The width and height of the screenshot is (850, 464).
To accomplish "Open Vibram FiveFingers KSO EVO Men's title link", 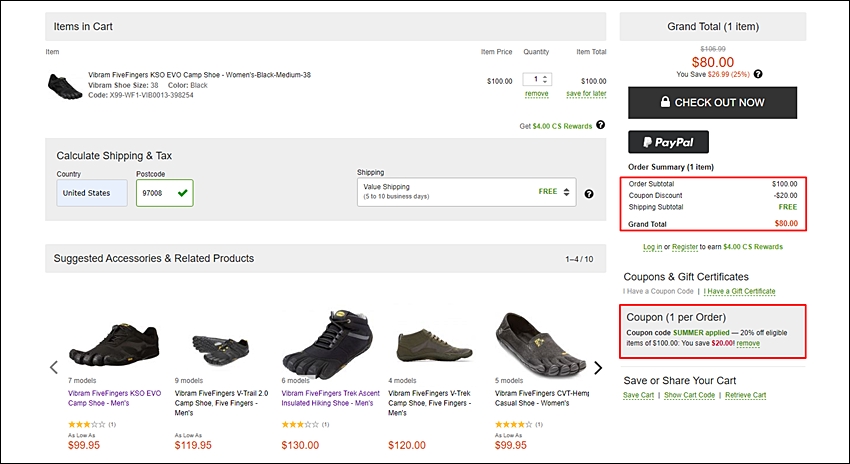I will (114, 398).
